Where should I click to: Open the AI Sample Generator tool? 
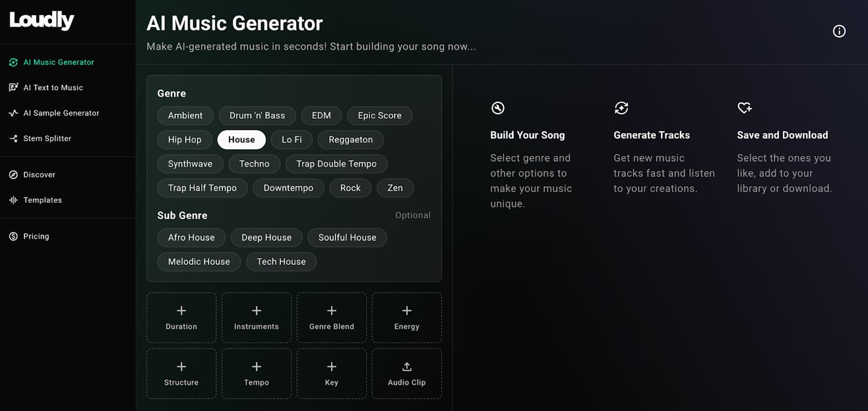pos(14,112)
